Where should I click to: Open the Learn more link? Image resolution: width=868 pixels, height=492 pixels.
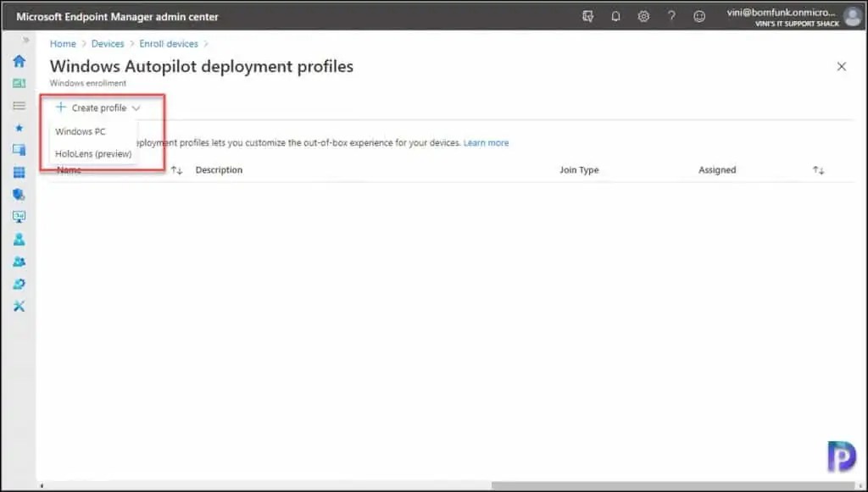pos(486,142)
